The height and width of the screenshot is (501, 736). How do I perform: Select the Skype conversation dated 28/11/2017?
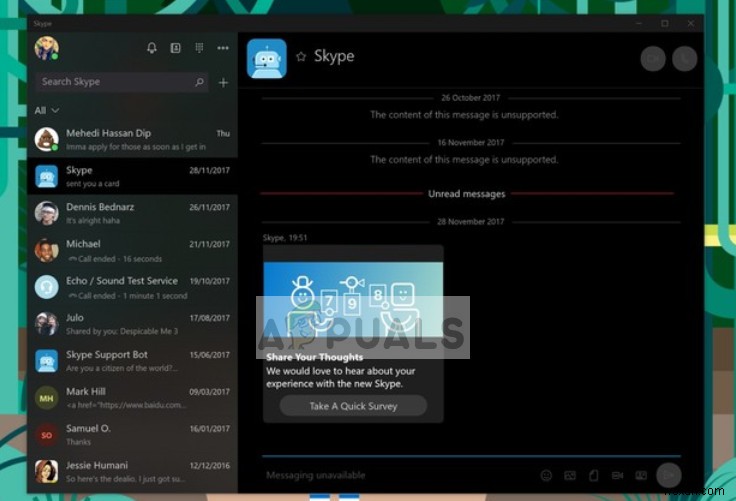pos(132,177)
